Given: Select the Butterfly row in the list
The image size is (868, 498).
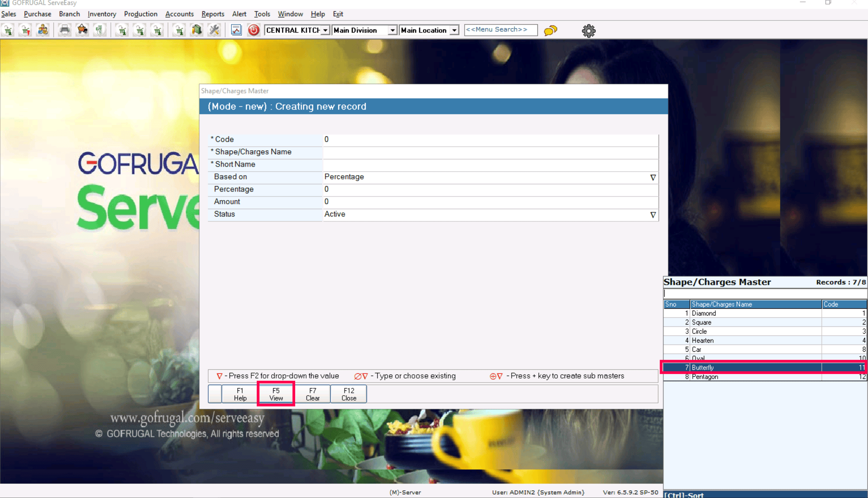Looking at the screenshot, I should (x=765, y=368).
